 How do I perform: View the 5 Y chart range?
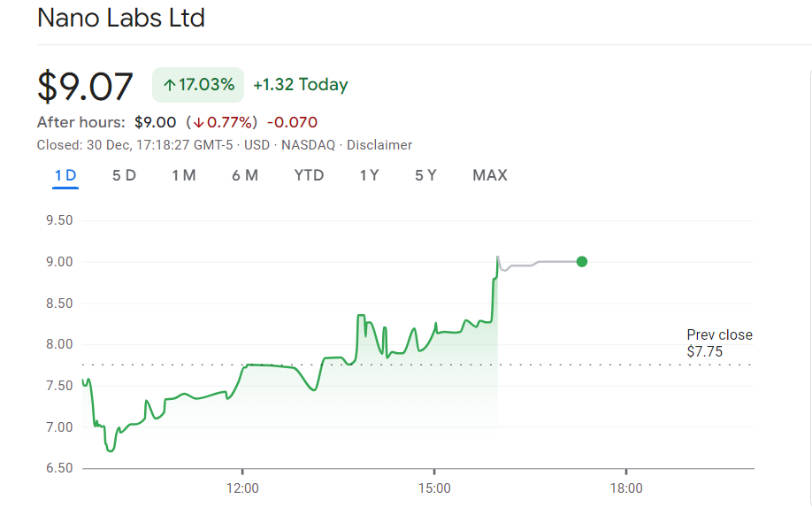coord(425,175)
